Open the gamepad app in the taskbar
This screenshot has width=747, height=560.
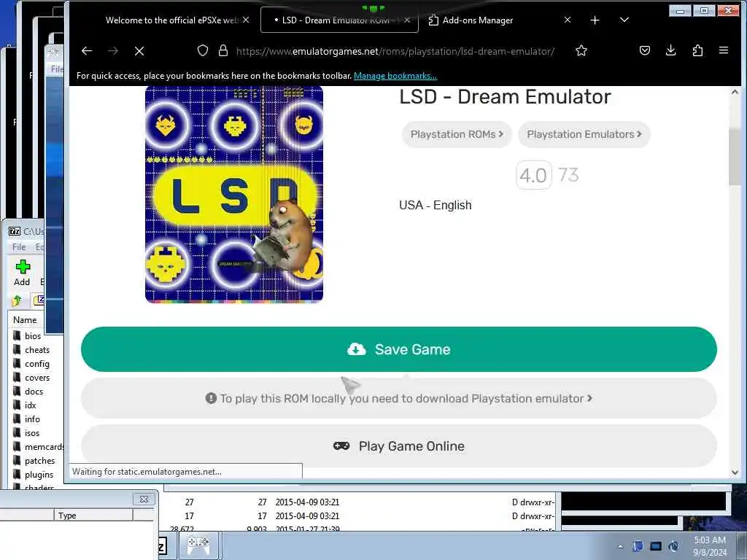(x=198, y=544)
